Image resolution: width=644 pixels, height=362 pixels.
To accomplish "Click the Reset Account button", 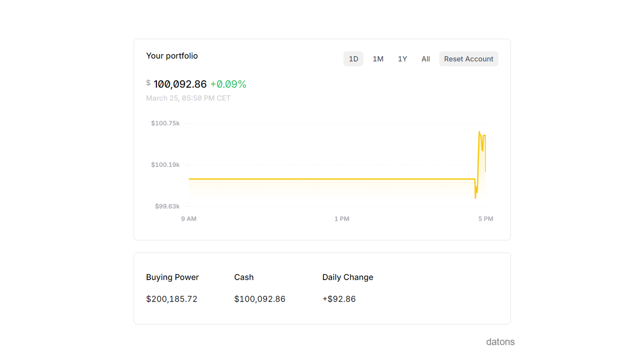I will pyautogui.click(x=469, y=59).
